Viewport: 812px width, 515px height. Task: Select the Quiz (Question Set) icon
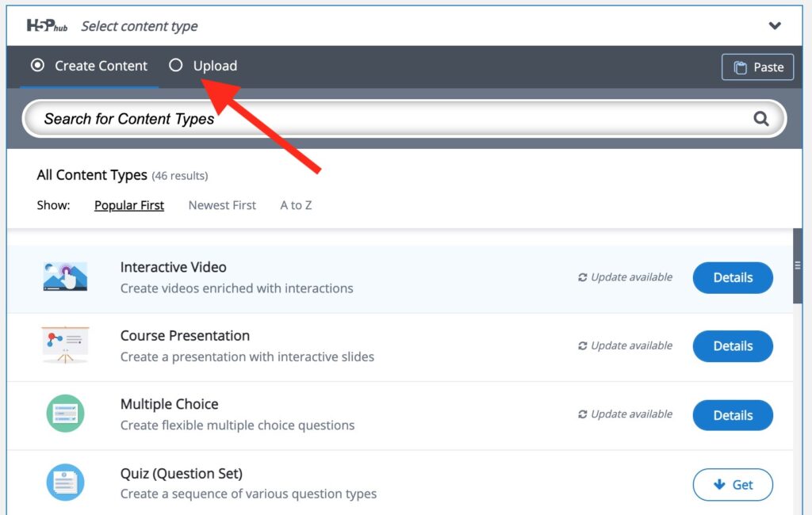[65, 482]
